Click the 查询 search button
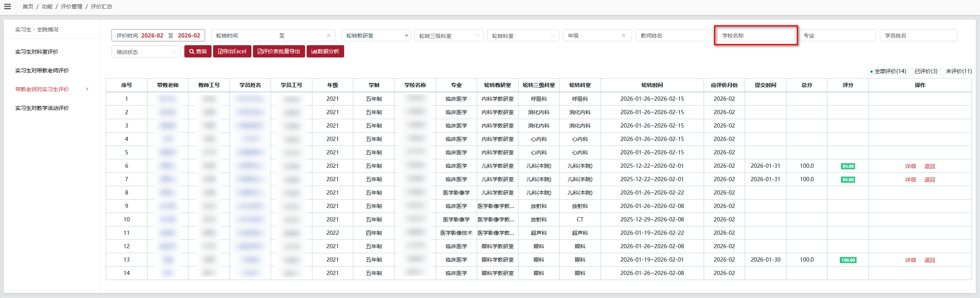Viewport: 980px width, 298px height. coord(198,51)
